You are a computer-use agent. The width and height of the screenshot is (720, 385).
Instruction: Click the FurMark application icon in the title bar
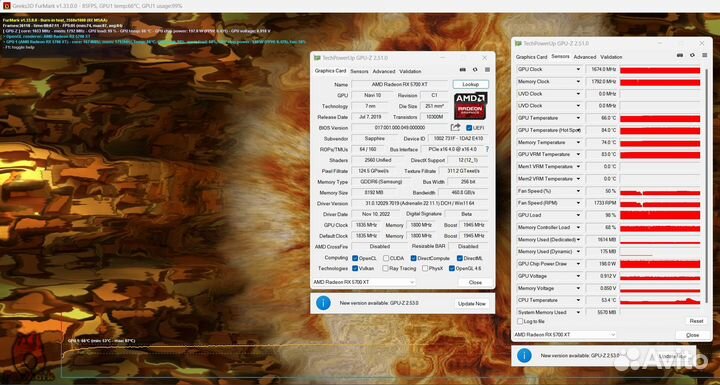(6, 6)
